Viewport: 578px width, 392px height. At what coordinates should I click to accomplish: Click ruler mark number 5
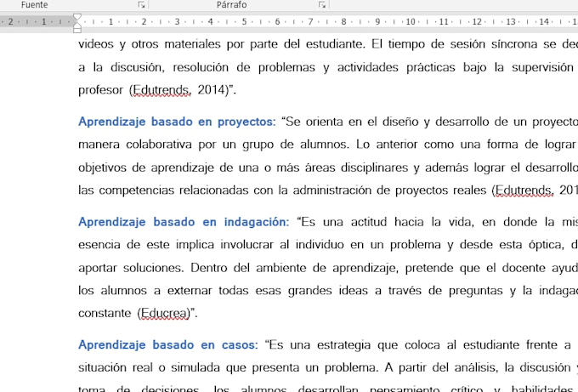(x=244, y=22)
